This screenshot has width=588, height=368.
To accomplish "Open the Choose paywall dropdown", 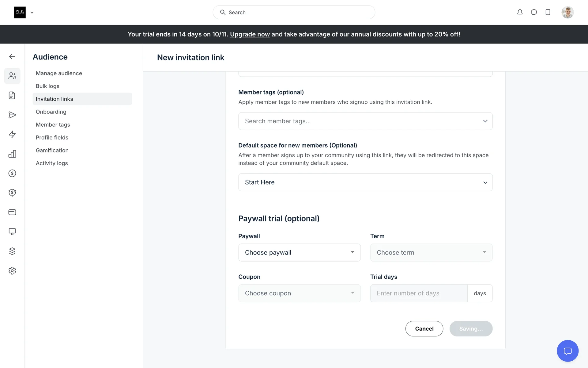I will click(299, 252).
